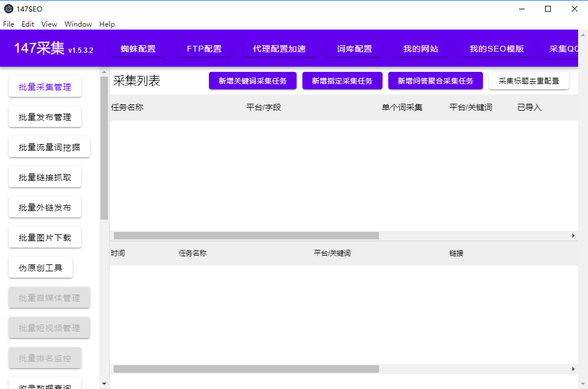Viewport: 588px width, 389px height.
Task: Open 批量流量词挖掘 traffic keyword mining
Action: coord(49,147)
